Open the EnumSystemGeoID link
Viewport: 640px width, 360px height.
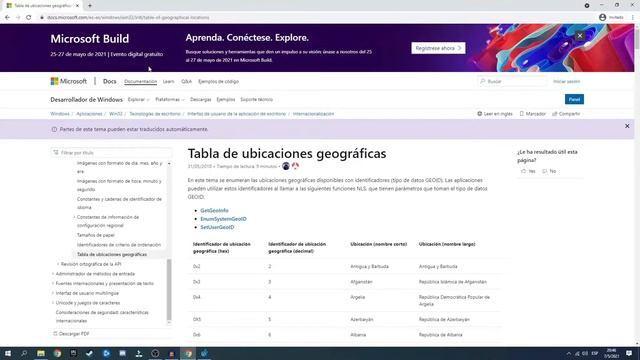tap(223, 219)
